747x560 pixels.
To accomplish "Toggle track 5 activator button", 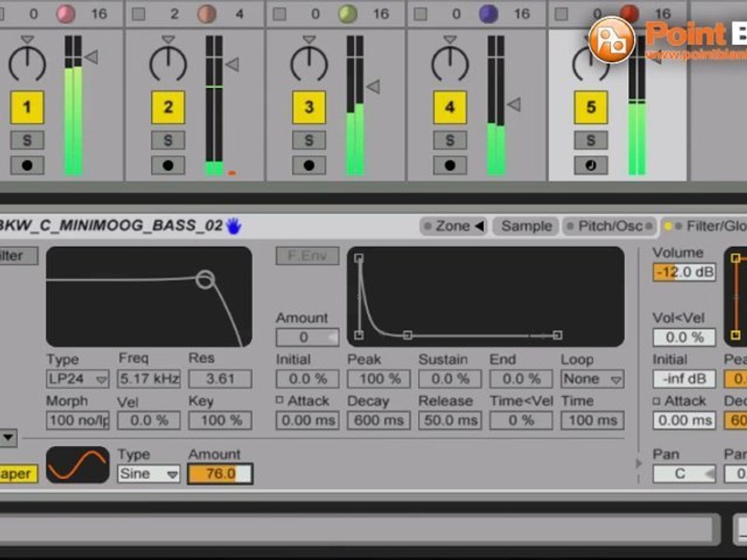I will click(591, 107).
